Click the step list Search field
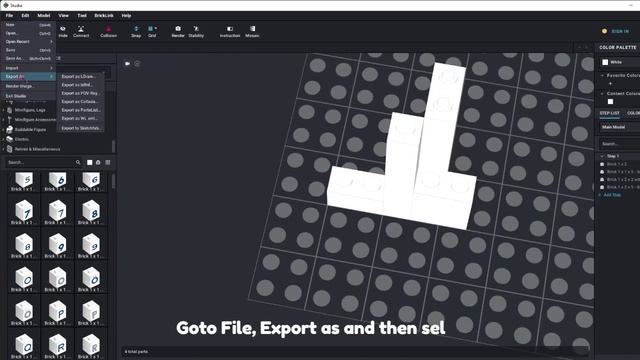The image size is (640, 360). pyautogui.click(x=620, y=144)
